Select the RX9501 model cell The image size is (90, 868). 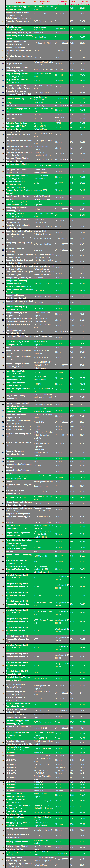[x=44, y=542]
